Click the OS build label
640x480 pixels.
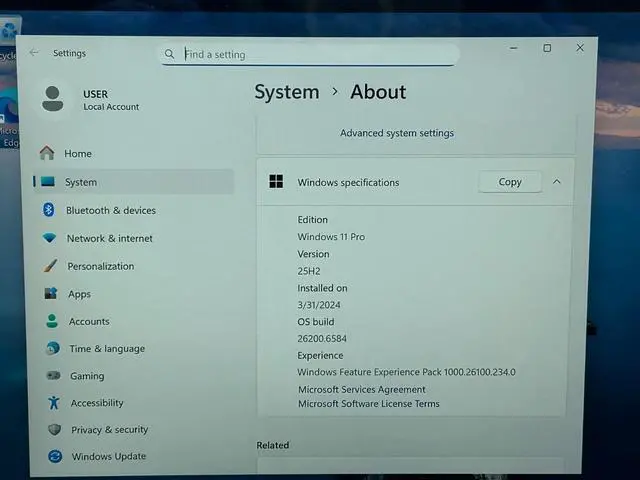[316, 322]
